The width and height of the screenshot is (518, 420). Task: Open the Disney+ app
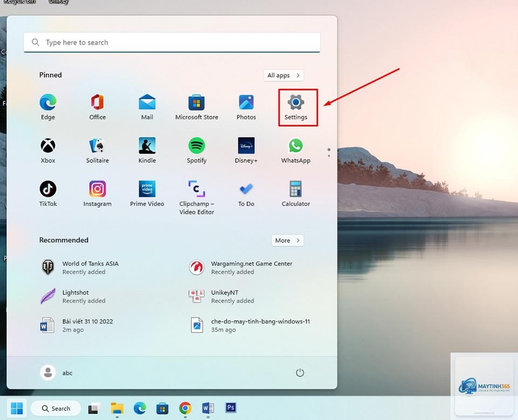point(246,150)
